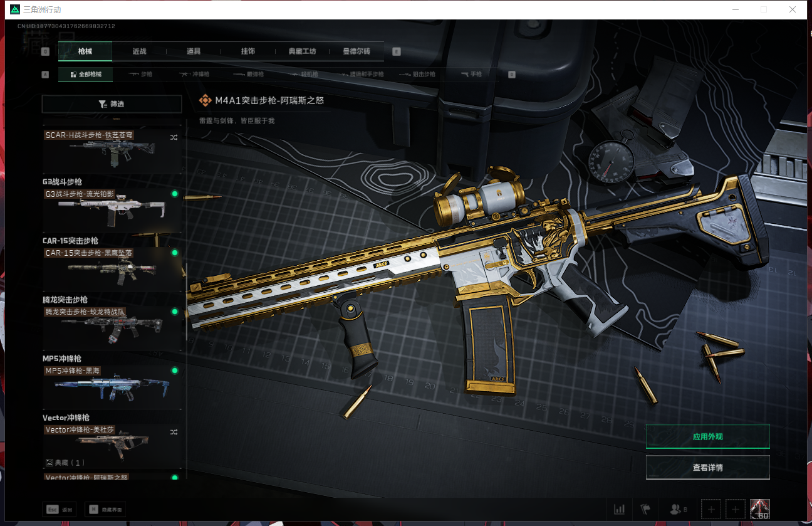Click 查看详情 to view details

point(707,467)
